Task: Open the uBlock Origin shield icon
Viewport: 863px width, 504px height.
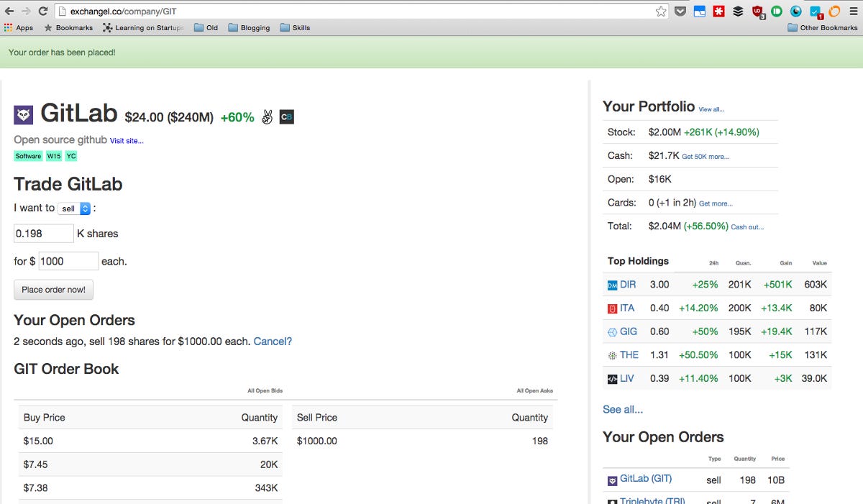Action: click(757, 12)
